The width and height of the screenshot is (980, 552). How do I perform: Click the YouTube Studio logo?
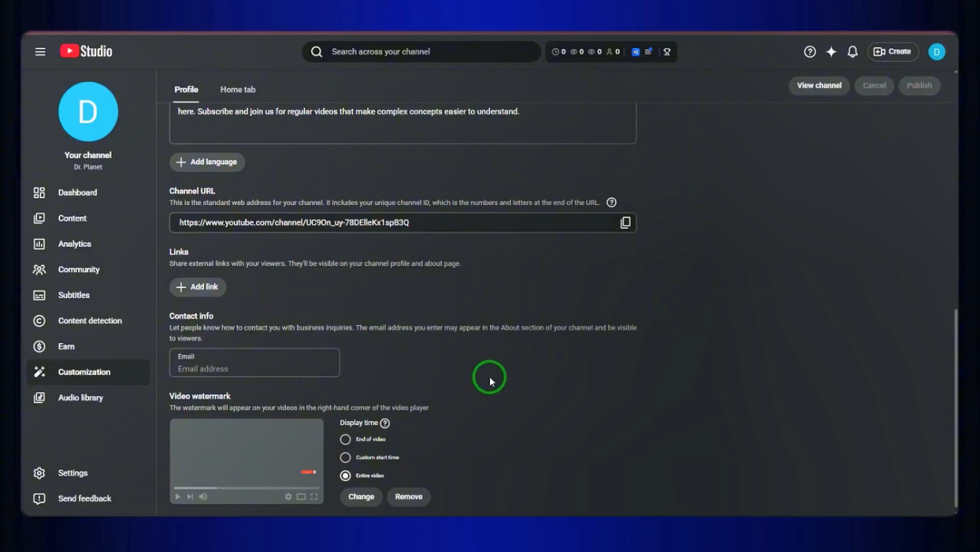[86, 51]
